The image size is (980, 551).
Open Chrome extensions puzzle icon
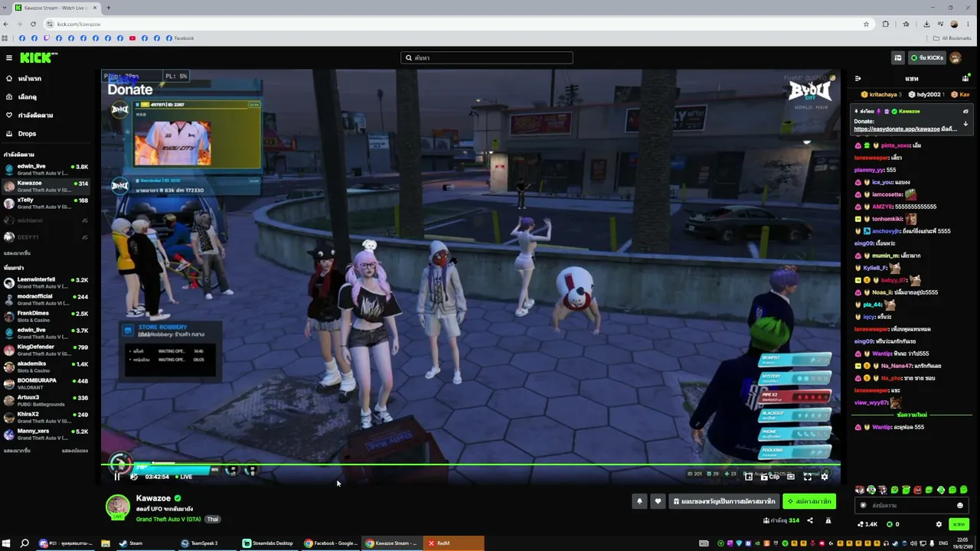point(886,24)
